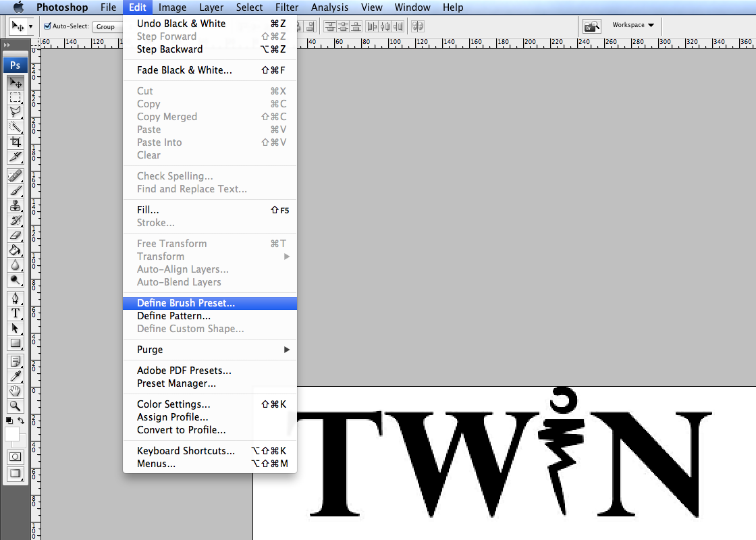Reset default foreground and background colors
This screenshot has width=756, height=540.
(x=9, y=421)
